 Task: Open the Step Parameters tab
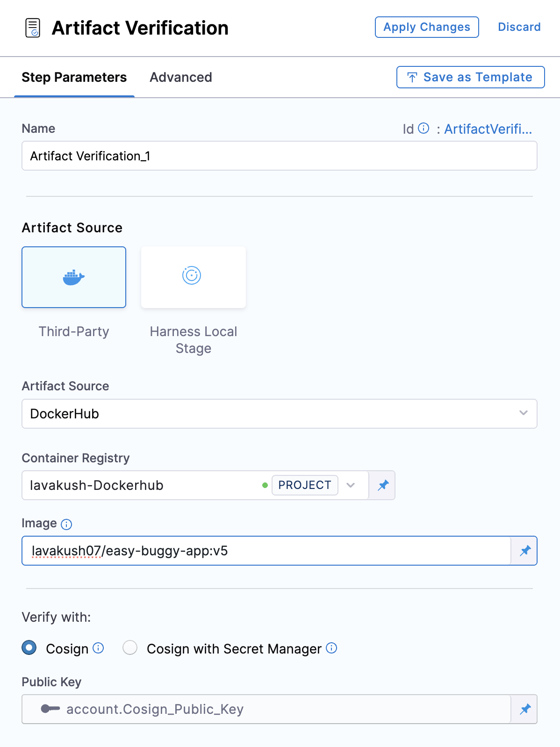click(x=74, y=77)
